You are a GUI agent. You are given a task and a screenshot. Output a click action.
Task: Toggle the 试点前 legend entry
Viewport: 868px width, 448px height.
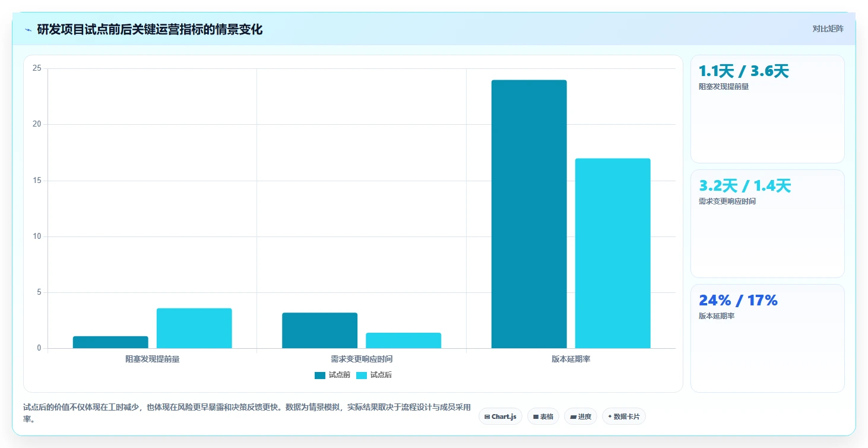click(332, 375)
